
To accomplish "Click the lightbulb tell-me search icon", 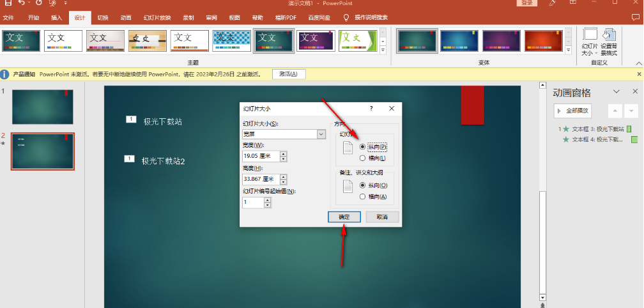I will pos(346,18).
